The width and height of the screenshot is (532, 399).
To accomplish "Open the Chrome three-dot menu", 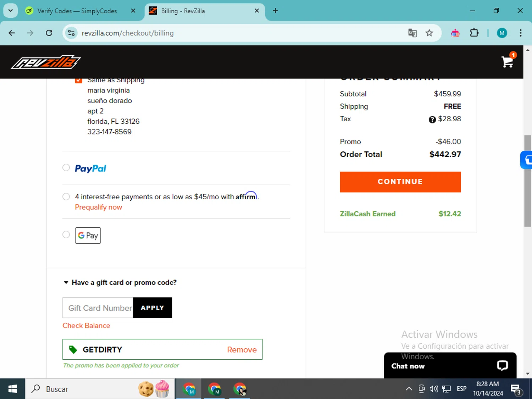I will click(521, 33).
